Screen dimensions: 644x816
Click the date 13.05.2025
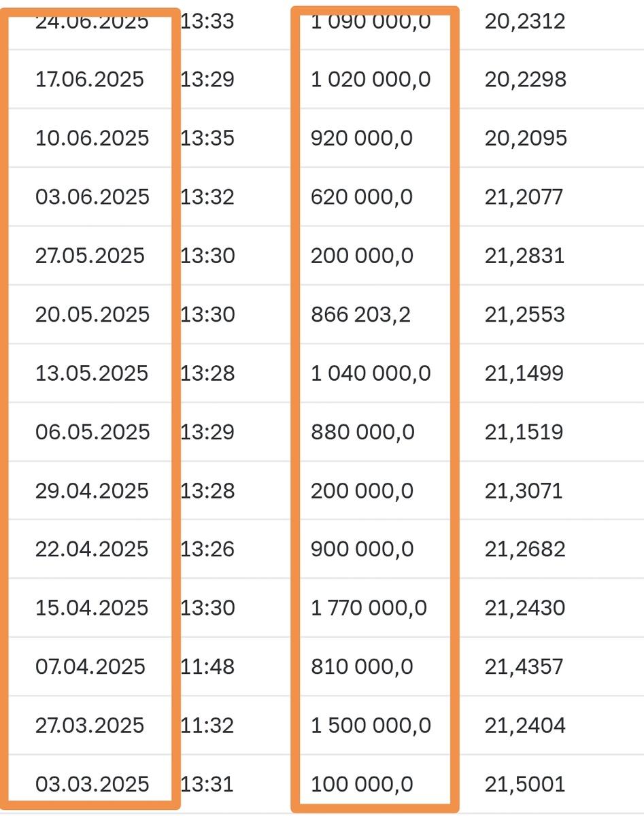92,373
